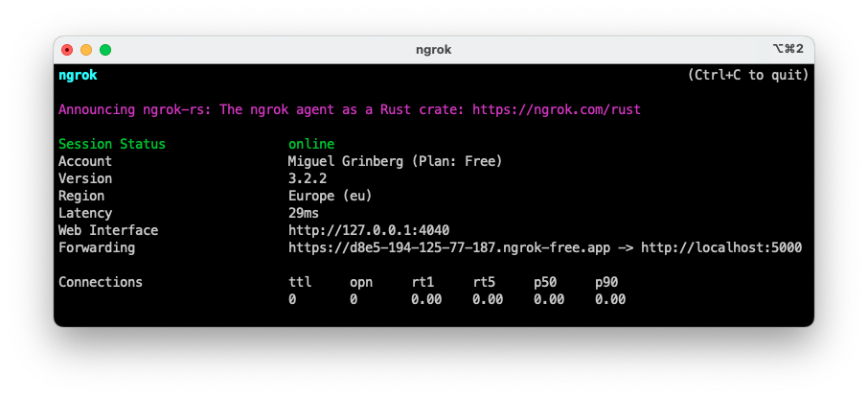This screenshot has width=868, height=398.
Task: Click the "Web Interface" label
Action: (x=108, y=230)
